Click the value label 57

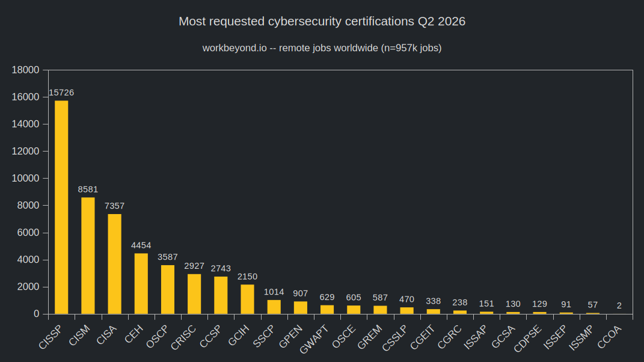click(593, 305)
